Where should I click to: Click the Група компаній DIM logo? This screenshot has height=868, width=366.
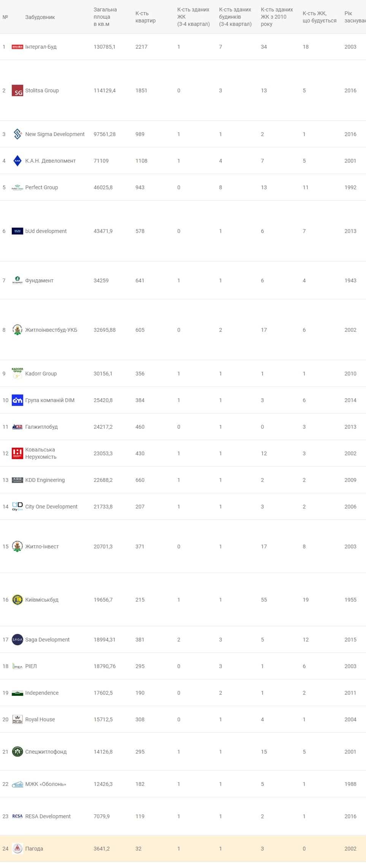(x=17, y=400)
